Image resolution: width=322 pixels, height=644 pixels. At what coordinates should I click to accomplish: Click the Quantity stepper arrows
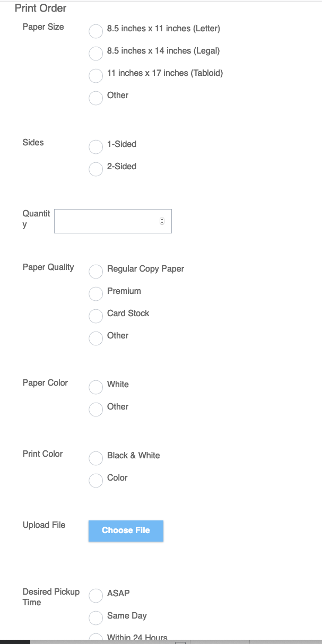click(162, 221)
